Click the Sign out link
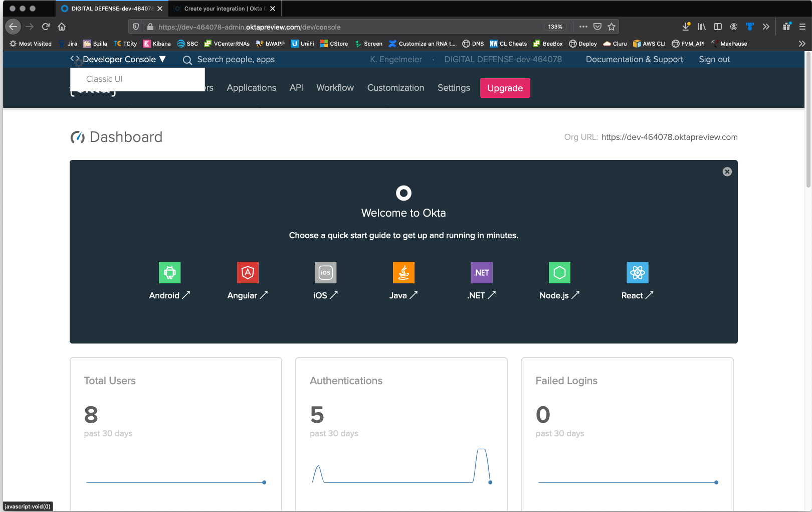Screen dimensions: 812x512 click(714, 59)
